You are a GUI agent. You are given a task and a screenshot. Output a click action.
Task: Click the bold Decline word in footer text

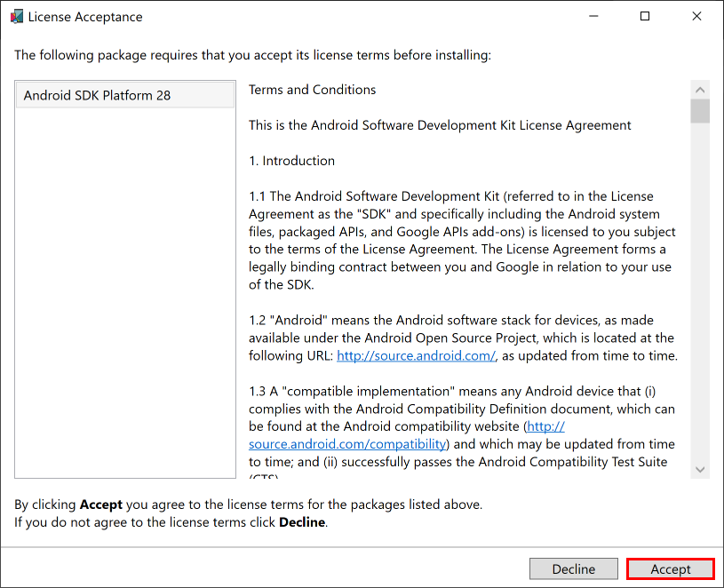pyautogui.click(x=302, y=522)
